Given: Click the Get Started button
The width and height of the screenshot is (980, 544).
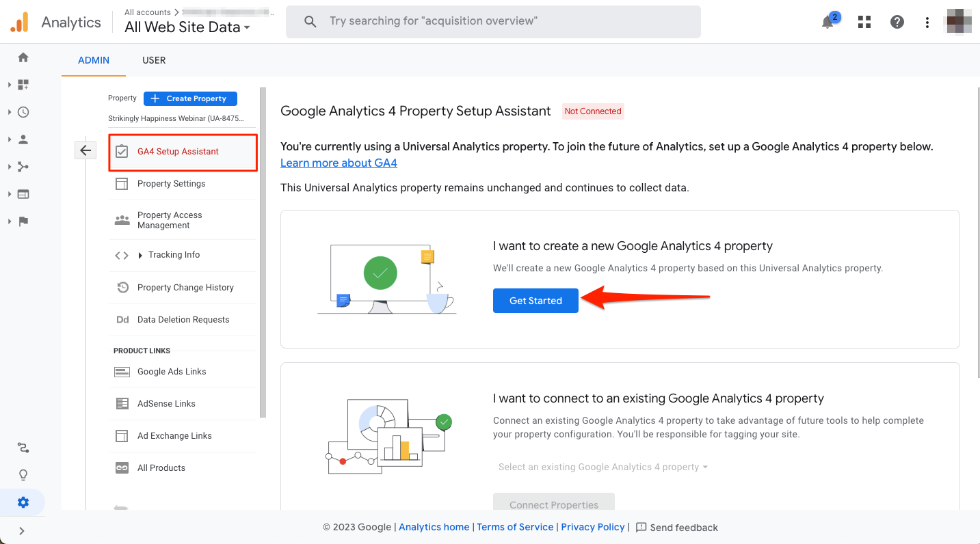Looking at the screenshot, I should click(535, 301).
